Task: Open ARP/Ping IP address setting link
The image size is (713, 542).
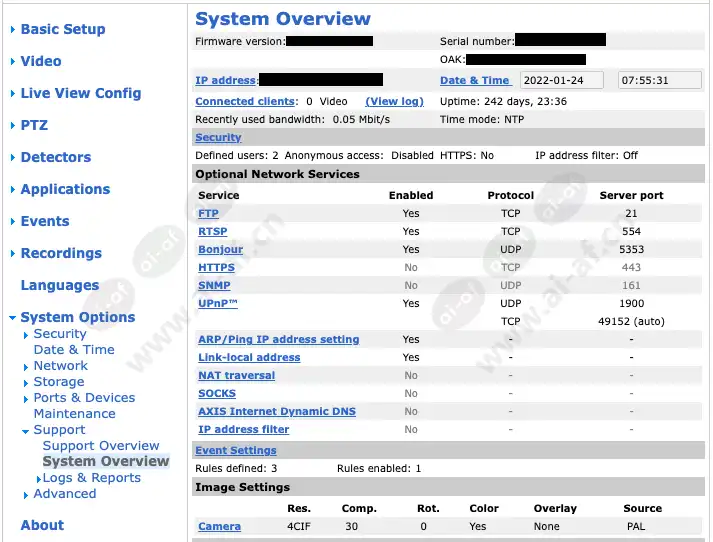Action: [x=278, y=340]
